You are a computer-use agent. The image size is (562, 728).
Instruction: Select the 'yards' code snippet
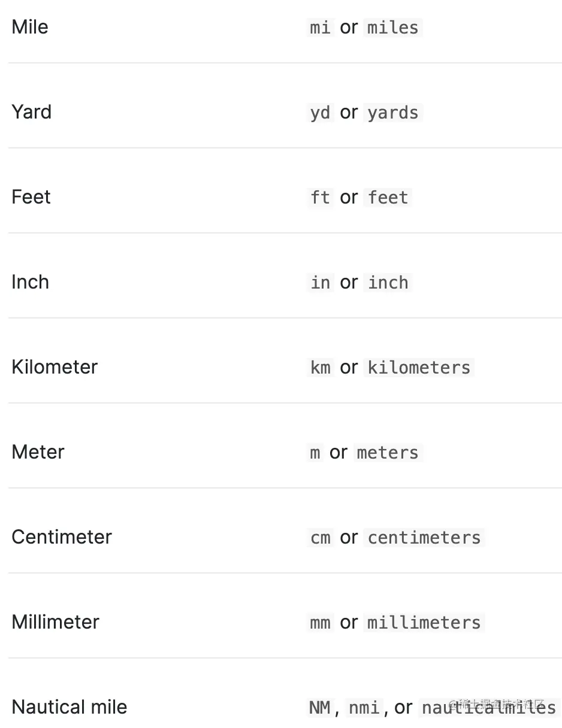coord(393,113)
